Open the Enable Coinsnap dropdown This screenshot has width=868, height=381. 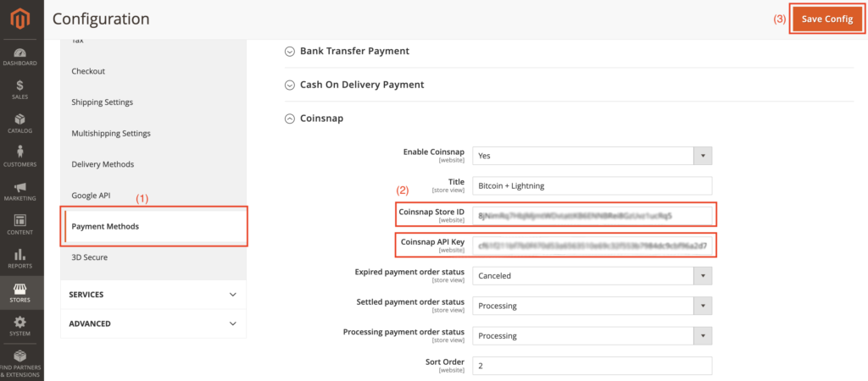pos(592,156)
